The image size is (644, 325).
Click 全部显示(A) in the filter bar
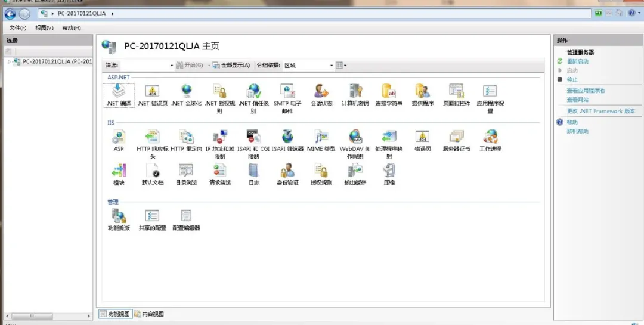click(231, 66)
